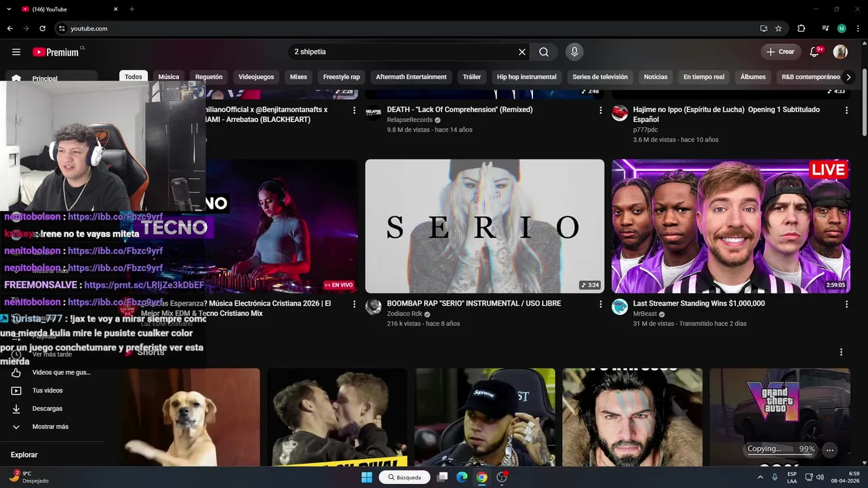This screenshot has width=868, height=488.
Task: Open Chrome extensions puzzle icon
Action: [x=801, y=28]
